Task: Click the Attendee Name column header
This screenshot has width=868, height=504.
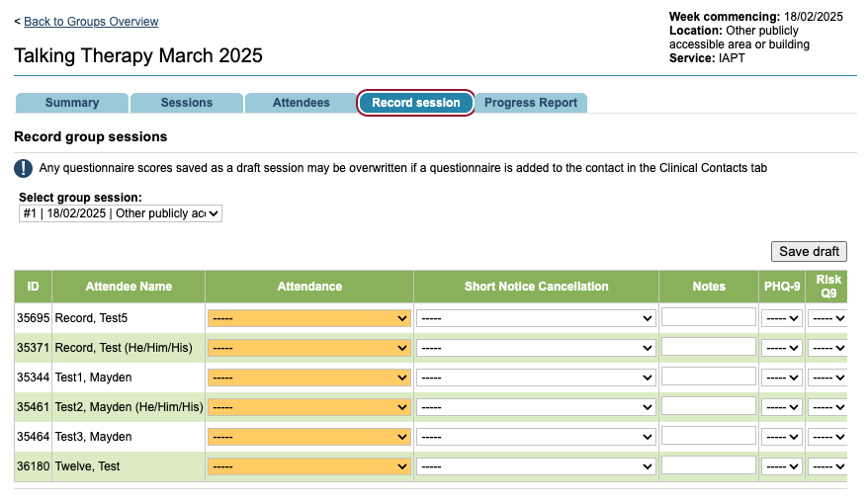Action: pos(129,287)
